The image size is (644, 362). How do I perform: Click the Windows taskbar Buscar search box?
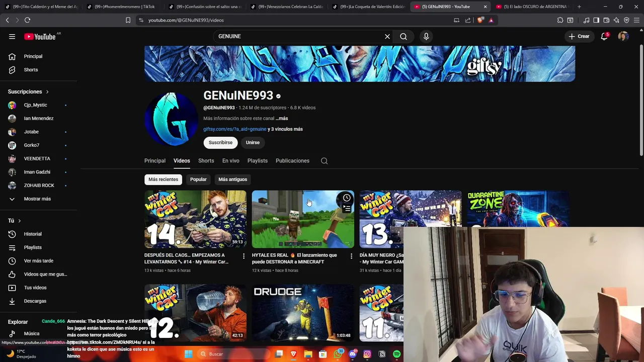tap(233, 354)
